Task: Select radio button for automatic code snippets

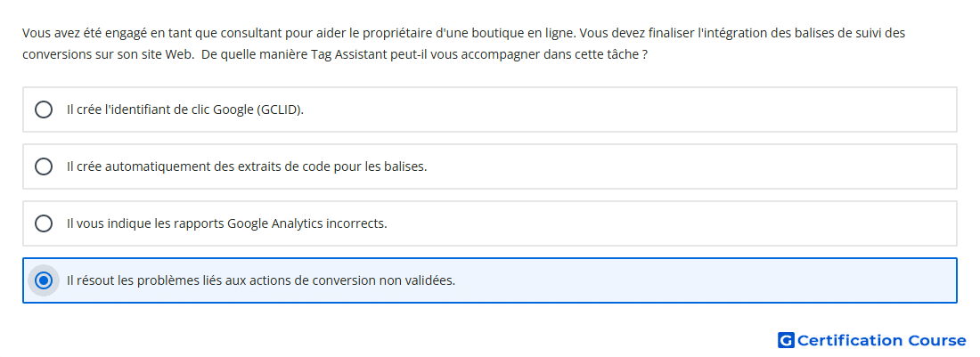Action: coord(44,166)
